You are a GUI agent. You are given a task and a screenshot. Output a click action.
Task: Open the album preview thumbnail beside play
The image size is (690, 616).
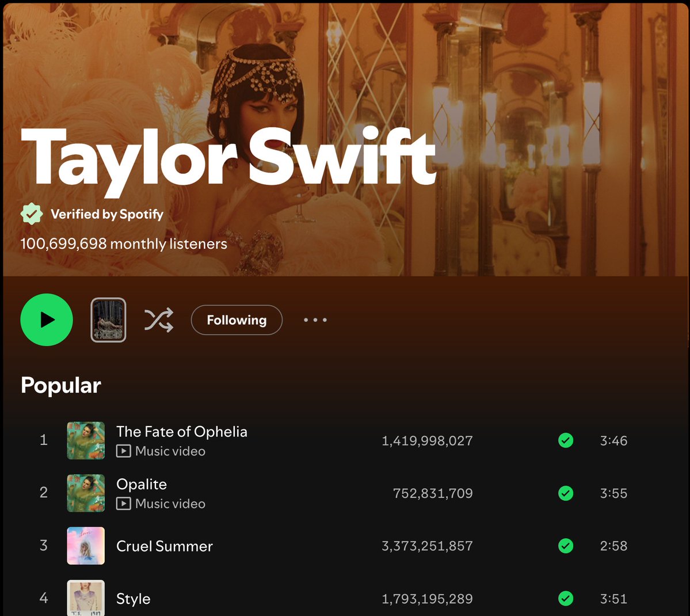(x=108, y=320)
